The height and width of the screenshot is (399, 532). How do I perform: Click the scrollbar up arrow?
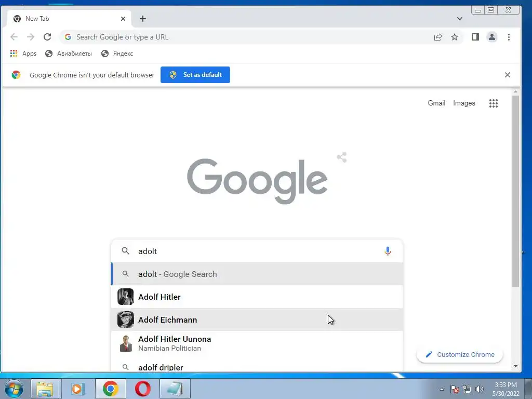(515, 91)
